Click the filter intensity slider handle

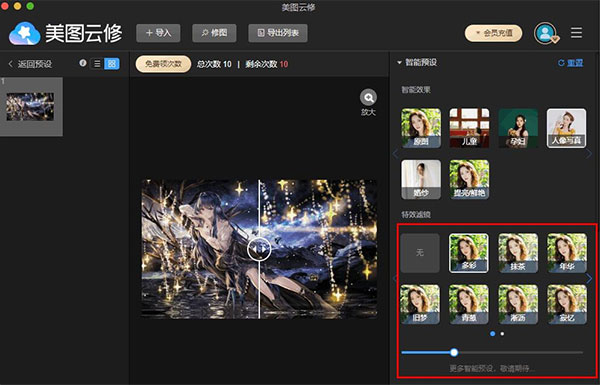pos(454,352)
